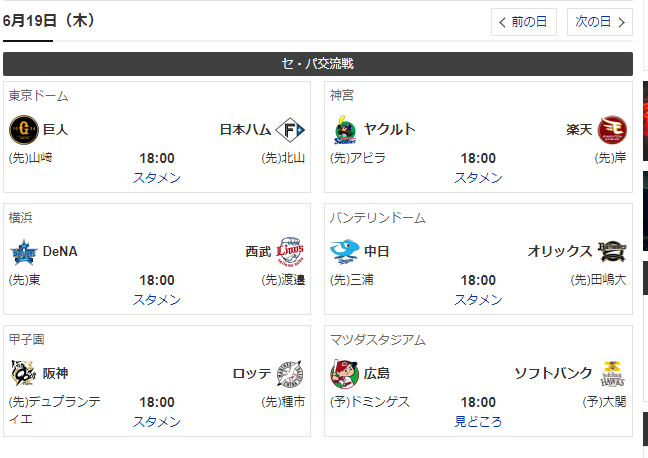The width and height of the screenshot is (648, 458).
Task: Click the Hanshin Tigers logo
Action: click(x=24, y=373)
